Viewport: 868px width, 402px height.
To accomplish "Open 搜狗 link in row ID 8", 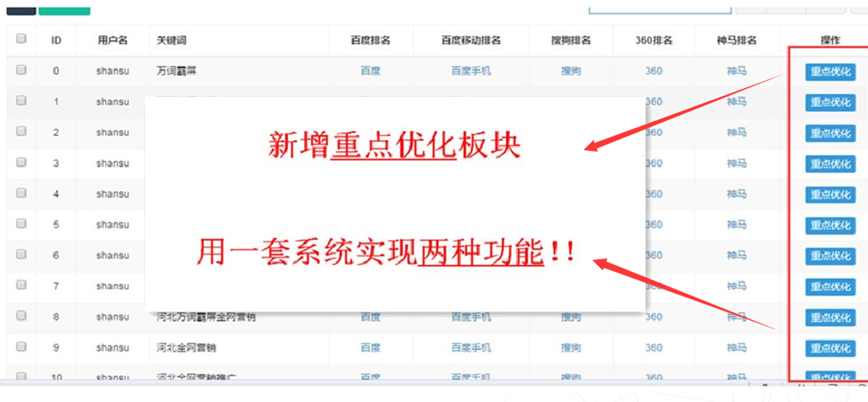I will coord(571,317).
